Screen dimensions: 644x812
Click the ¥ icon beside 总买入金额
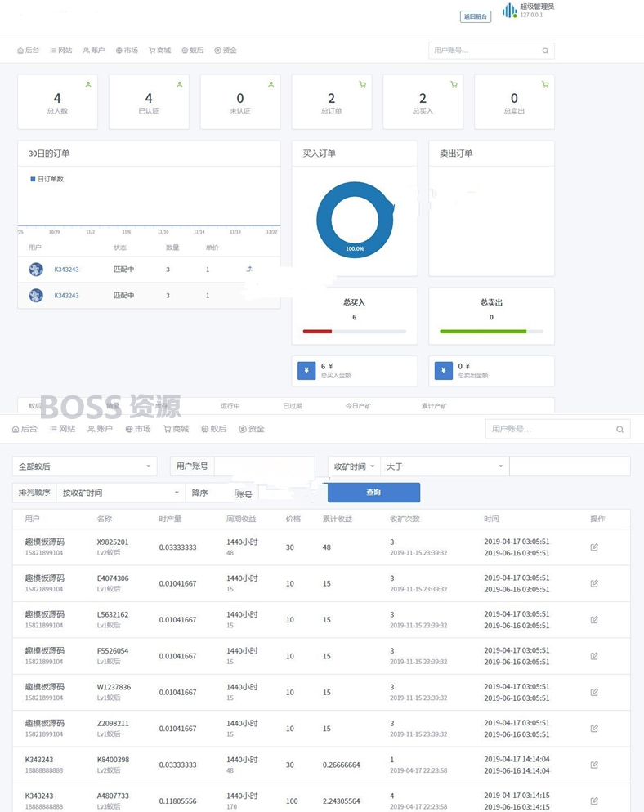(306, 370)
